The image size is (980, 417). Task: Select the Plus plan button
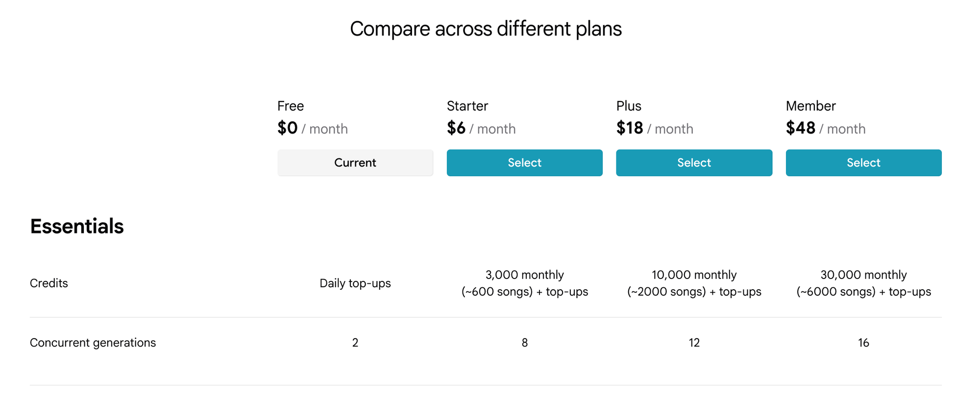pyautogui.click(x=694, y=162)
